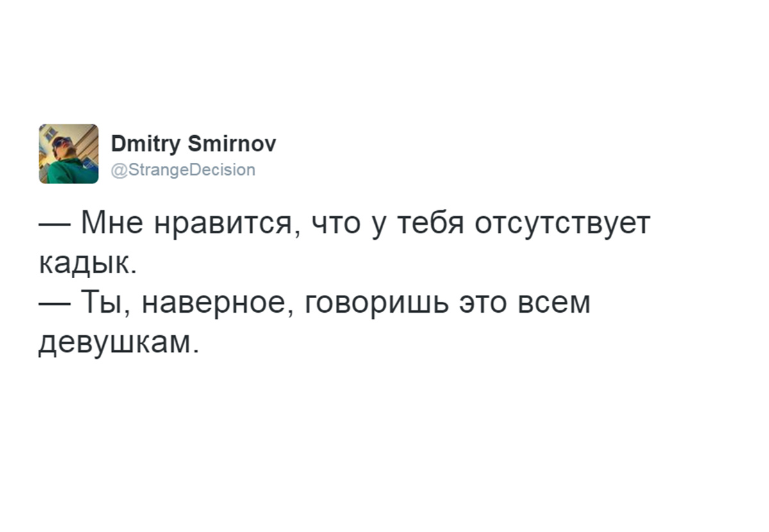
Task: Open the Dmitry Smirnov display name
Action: pyautogui.click(x=194, y=145)
